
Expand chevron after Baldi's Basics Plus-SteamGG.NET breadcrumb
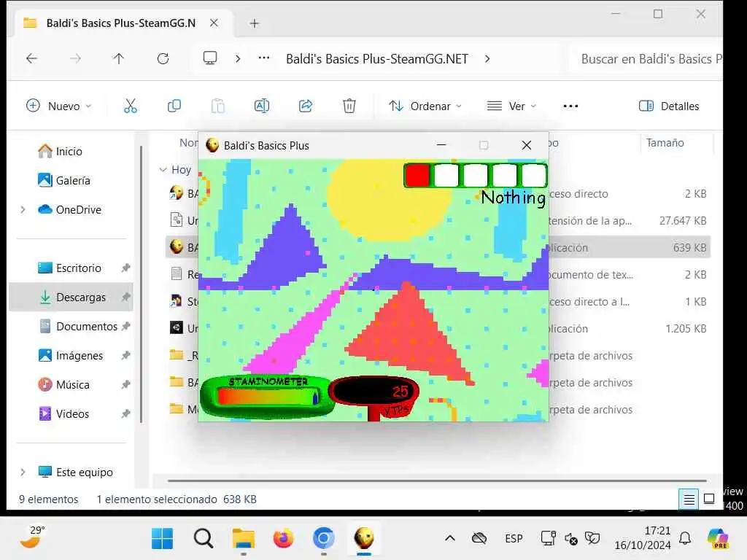[x=487, y=58]
